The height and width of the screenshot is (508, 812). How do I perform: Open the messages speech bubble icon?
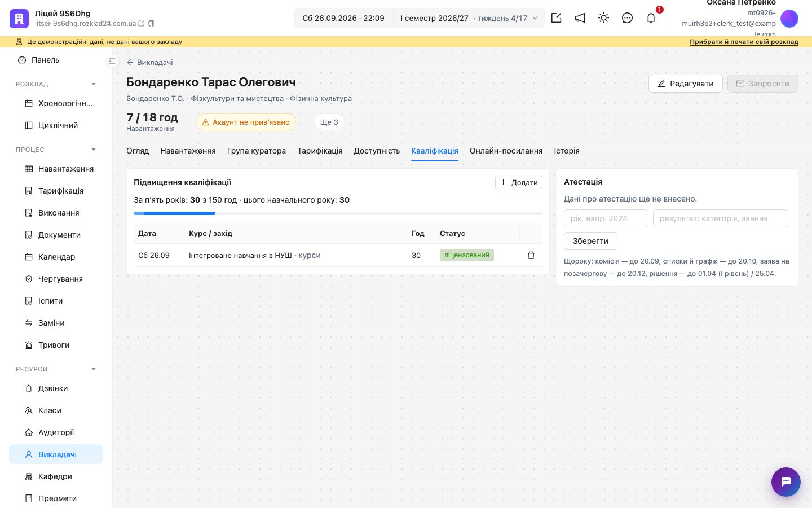pos(627,18)
